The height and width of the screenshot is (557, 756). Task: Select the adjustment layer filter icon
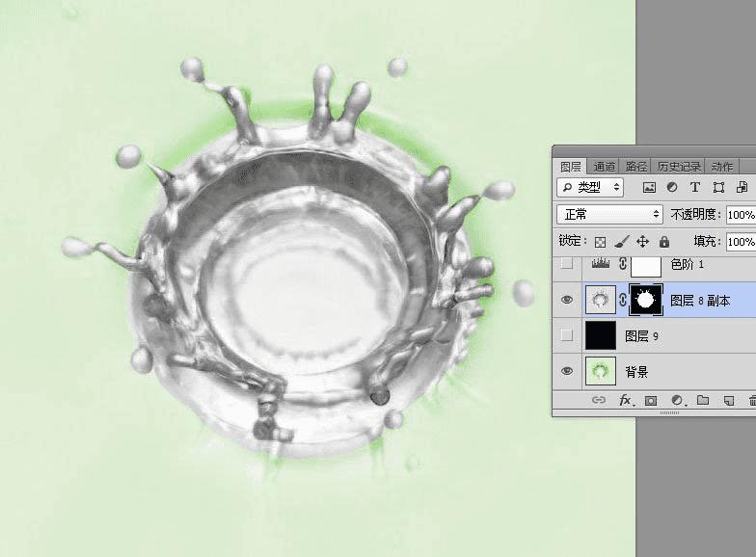671,187
